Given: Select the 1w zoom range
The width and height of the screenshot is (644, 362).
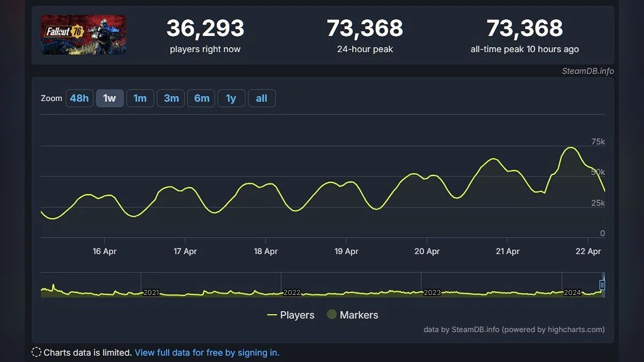Looking at the screenshot, I should pos(109,98).
